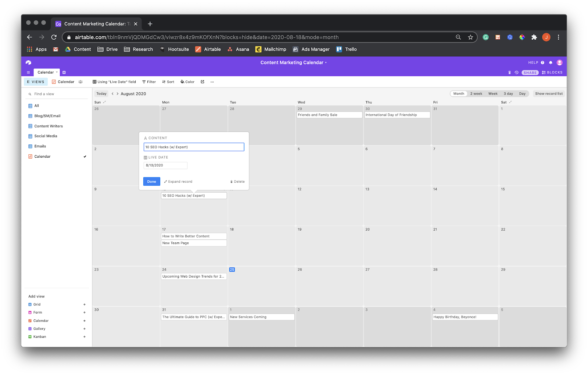Open the base trash icon
588x375 pixels.
pyautogui.click(x=509, y=72)
